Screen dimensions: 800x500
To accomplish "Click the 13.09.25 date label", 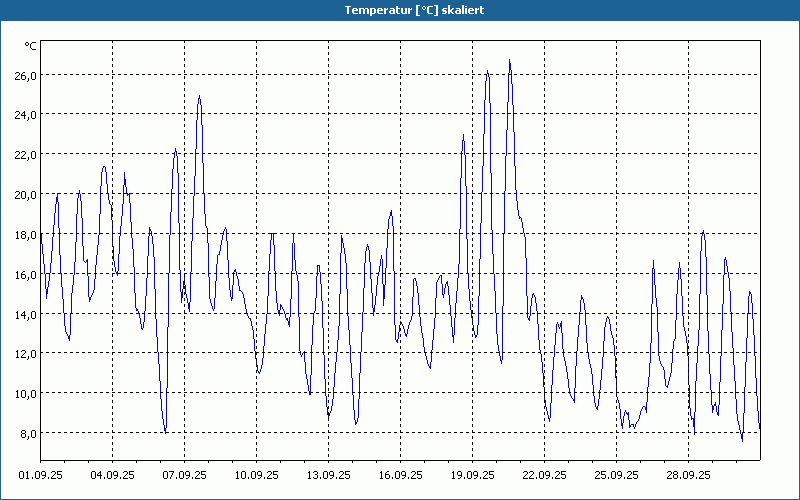I will tap(329, 476).
